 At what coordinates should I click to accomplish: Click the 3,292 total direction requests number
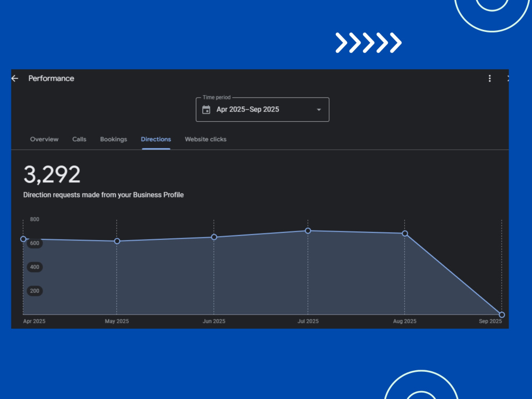pyautogui.click(x=52, y=174)
